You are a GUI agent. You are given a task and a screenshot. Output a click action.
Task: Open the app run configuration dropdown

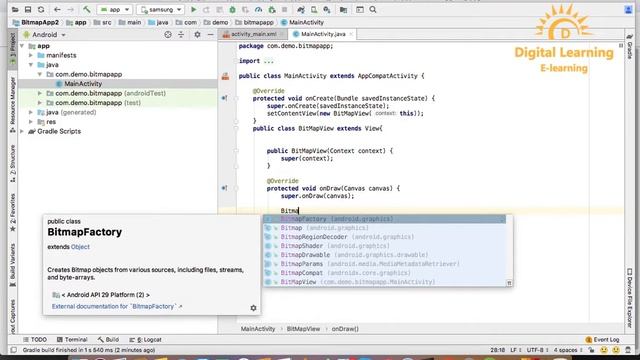click(x=115, y=9)
